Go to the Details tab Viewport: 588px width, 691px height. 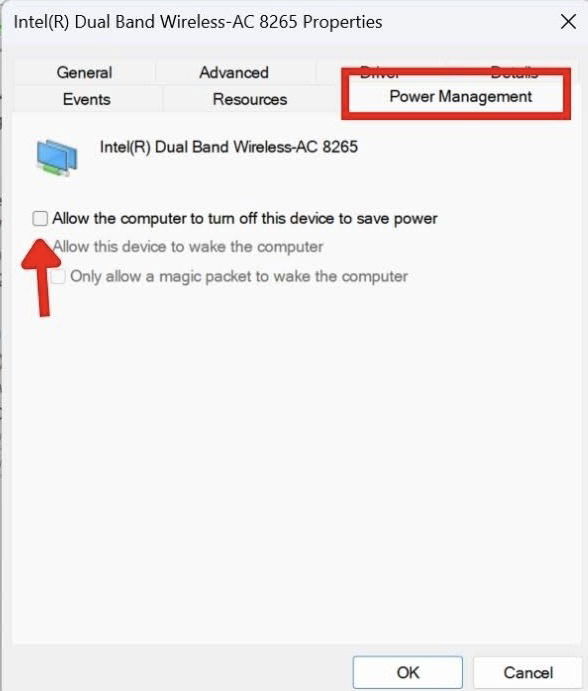[514, 71]
